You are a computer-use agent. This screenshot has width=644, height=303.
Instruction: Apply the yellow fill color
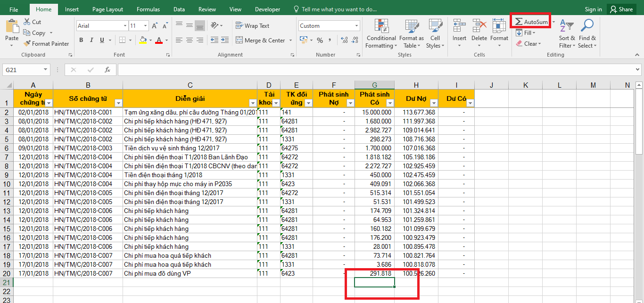[143, 41]
